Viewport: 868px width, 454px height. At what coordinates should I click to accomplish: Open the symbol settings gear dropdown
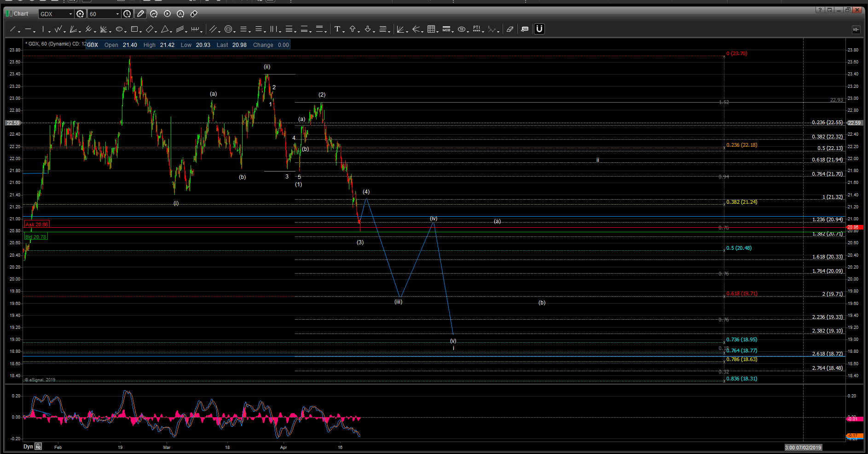(x=80, y=14)
